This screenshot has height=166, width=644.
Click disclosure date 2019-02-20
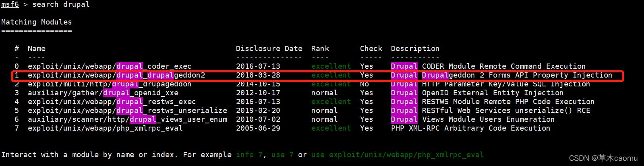pos(258,111)
